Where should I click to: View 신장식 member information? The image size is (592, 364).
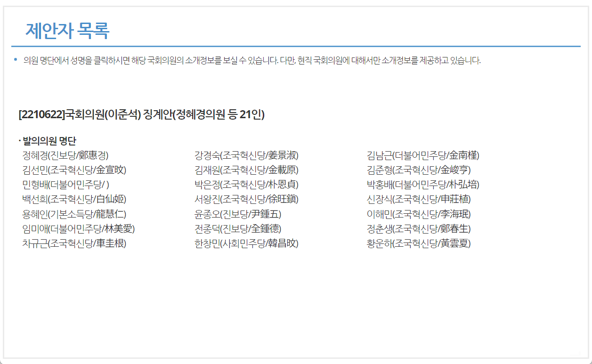419,199
